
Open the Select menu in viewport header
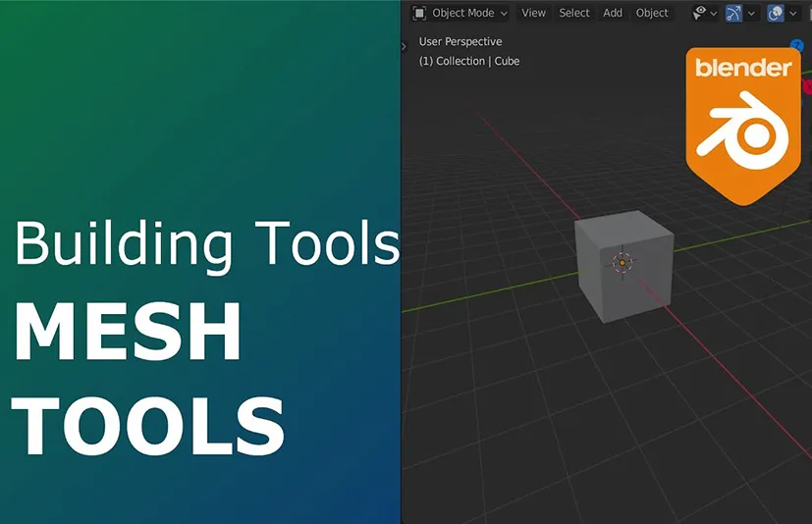coord(573,13)
